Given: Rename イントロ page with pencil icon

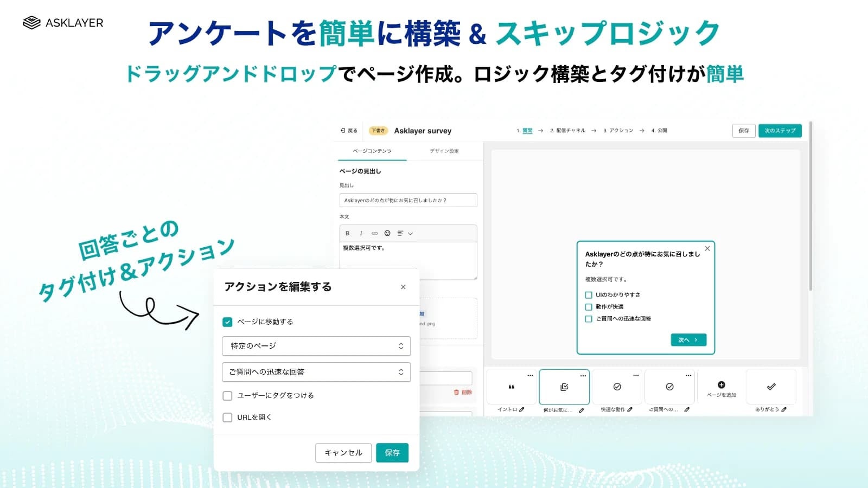Looking at the screenshot, I should point(522,410).
